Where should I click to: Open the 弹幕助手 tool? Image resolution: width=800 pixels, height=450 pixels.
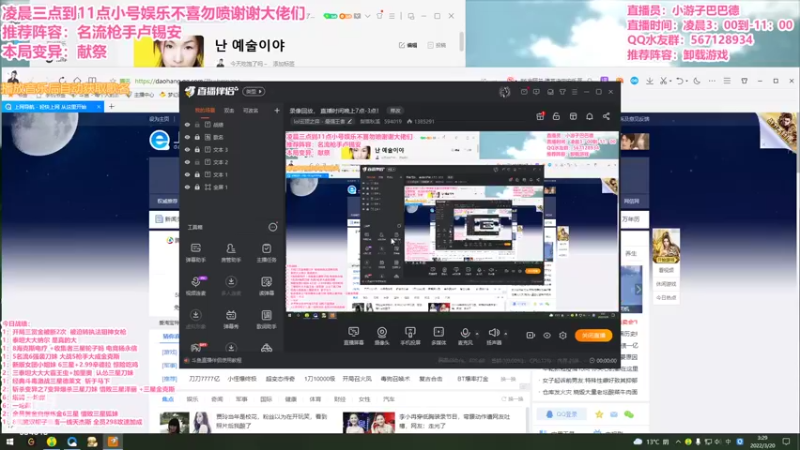click(195, 253)
